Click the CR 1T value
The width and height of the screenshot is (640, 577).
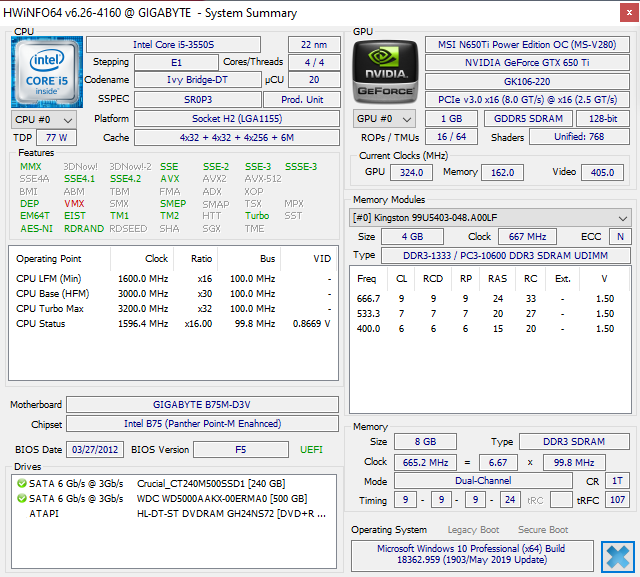point(617,481)
